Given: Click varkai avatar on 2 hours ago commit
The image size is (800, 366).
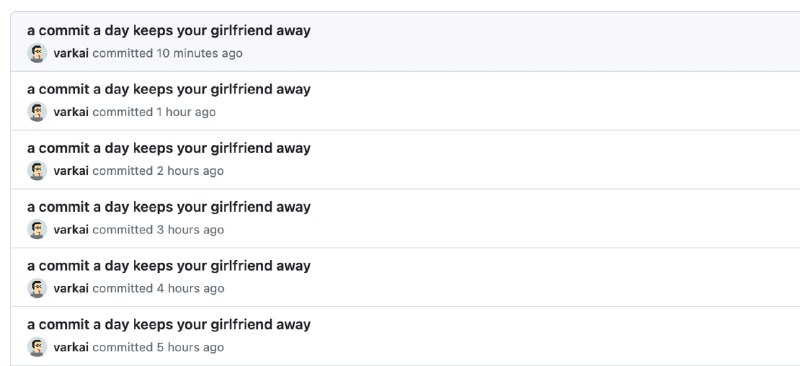Looking at the screenshot, I should [x=37, y=170].
